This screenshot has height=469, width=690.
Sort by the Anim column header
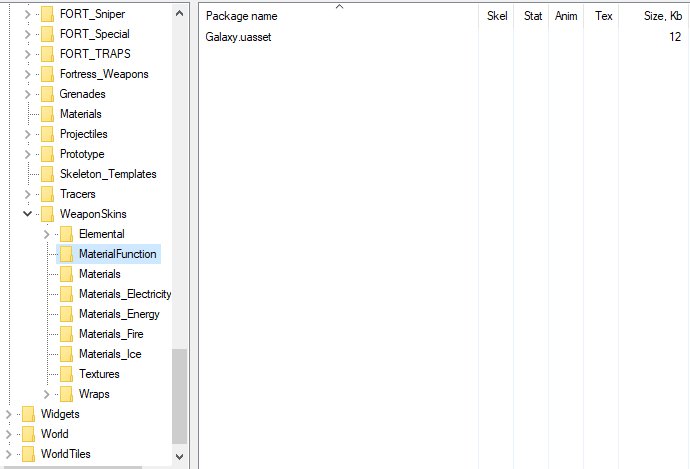(566, 16)
